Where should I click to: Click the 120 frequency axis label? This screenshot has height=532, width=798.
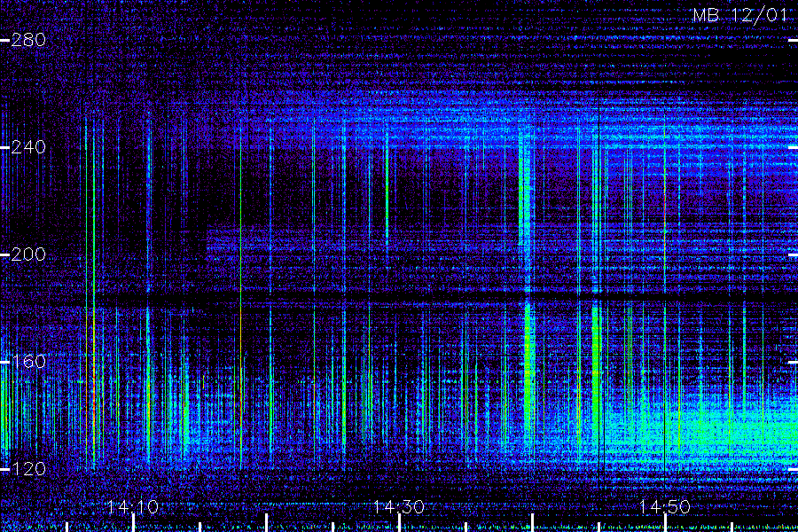(x=28, y=468)
